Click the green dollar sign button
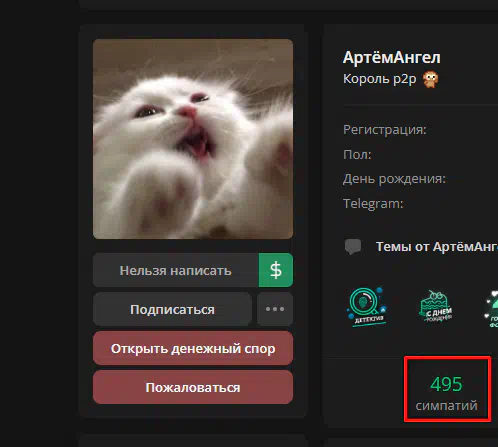The height and width of the screenshot is (447, 498). coord(276,270)
